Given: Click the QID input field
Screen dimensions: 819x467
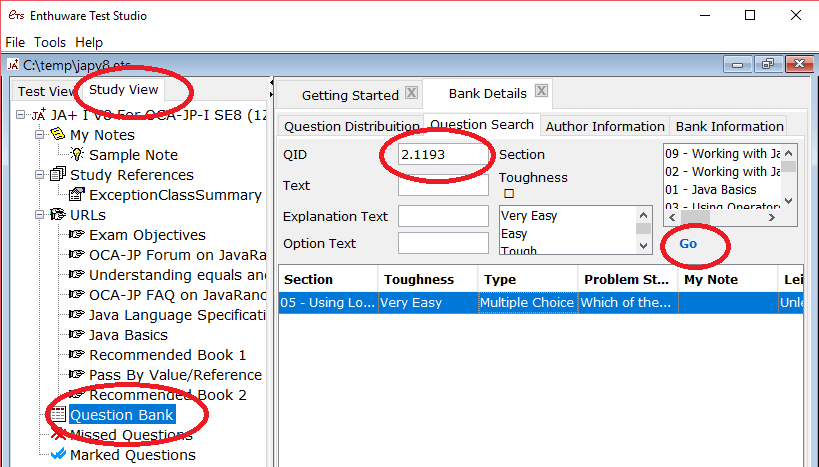Looking at the screenshot, I should click(442, 155).
